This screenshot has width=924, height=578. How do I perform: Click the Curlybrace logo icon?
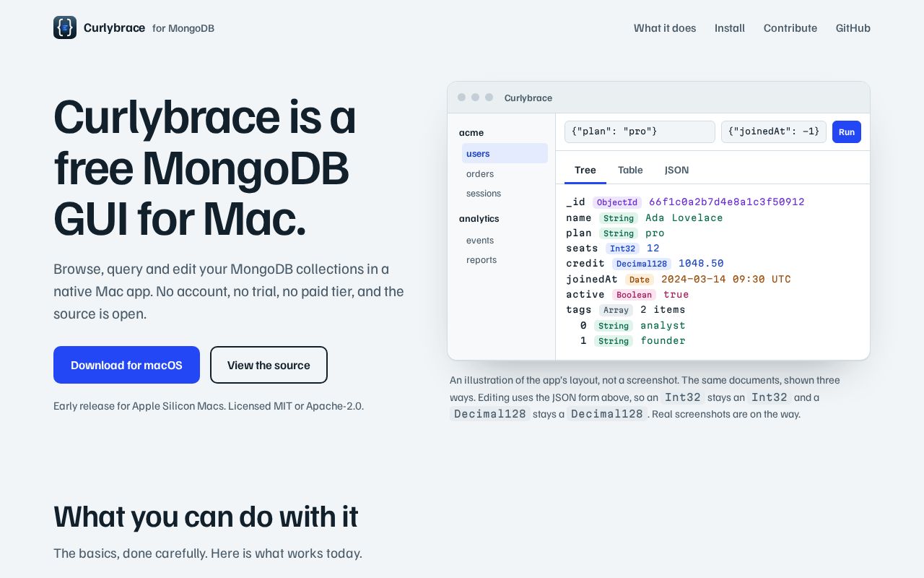pyautogui.click(x=65, y=27)
